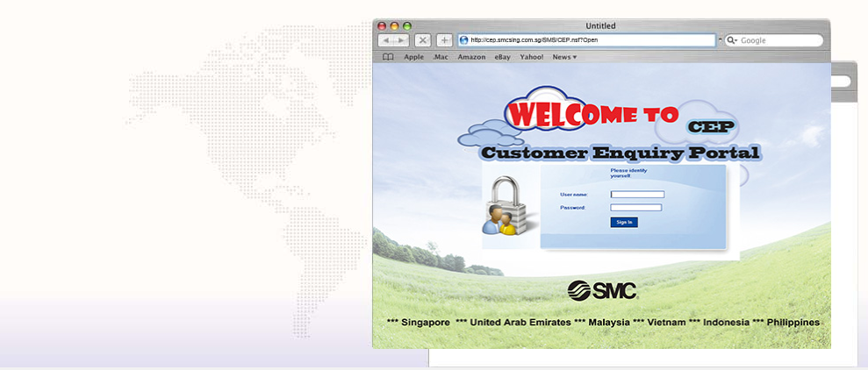Open the .Mac bookmark
This screenshot has height=370, width=868.
[441, 57]
